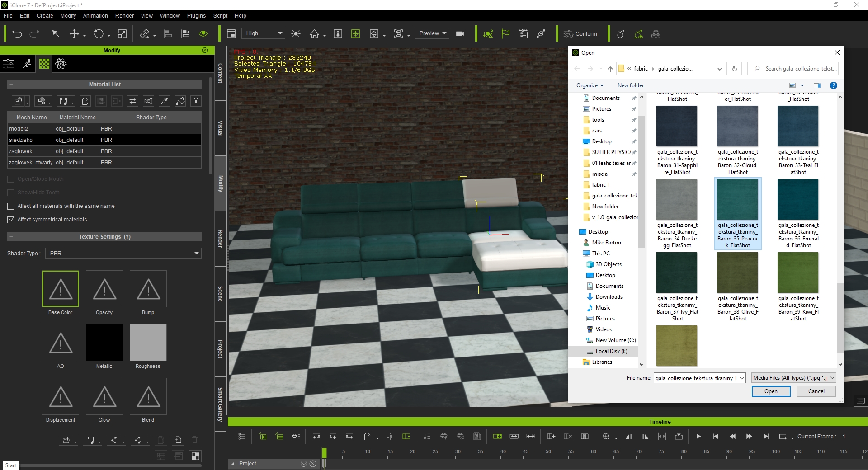Screen dimensions: 868x470
Task: Undo last action in the top toolbar
Action: pos(17,34)
